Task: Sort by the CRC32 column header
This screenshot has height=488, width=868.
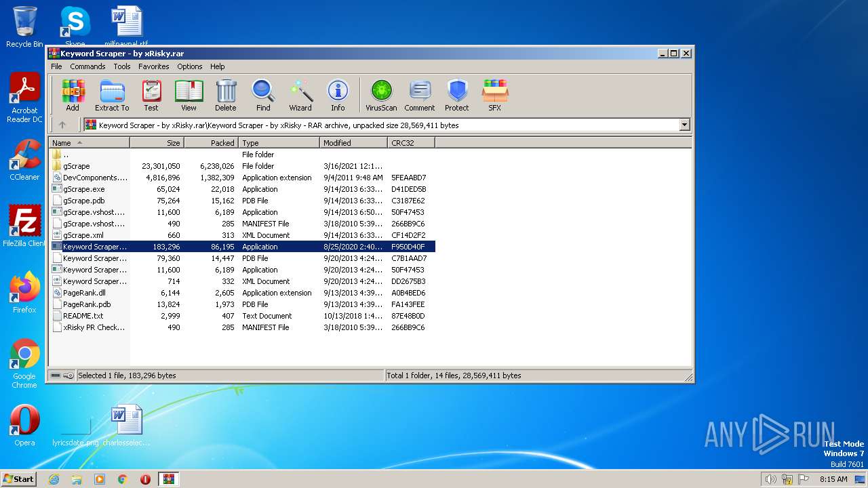Action: click(411, 143)
